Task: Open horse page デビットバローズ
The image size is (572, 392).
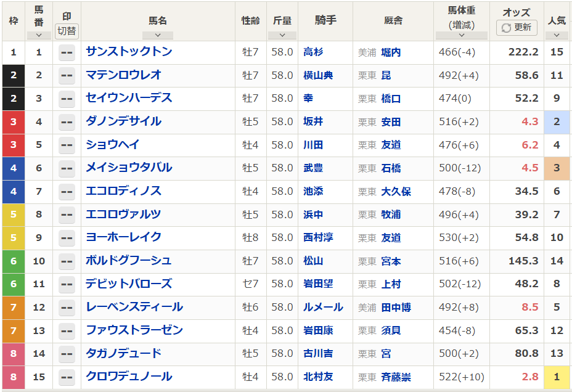Action: pos(129,284)
